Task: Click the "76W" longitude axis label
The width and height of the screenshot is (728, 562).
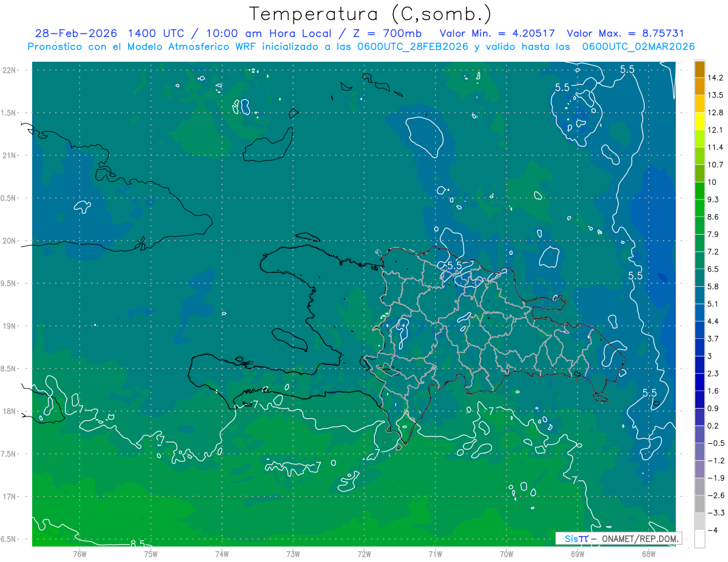Action: (79, 554)
